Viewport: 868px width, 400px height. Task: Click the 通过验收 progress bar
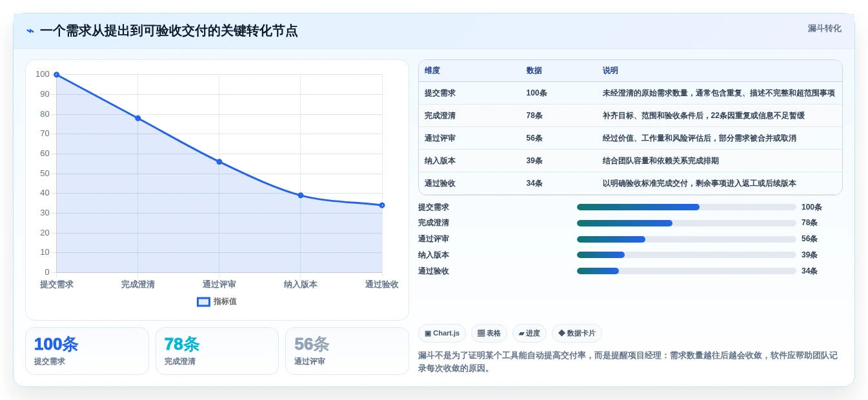(x=687, y=271)
